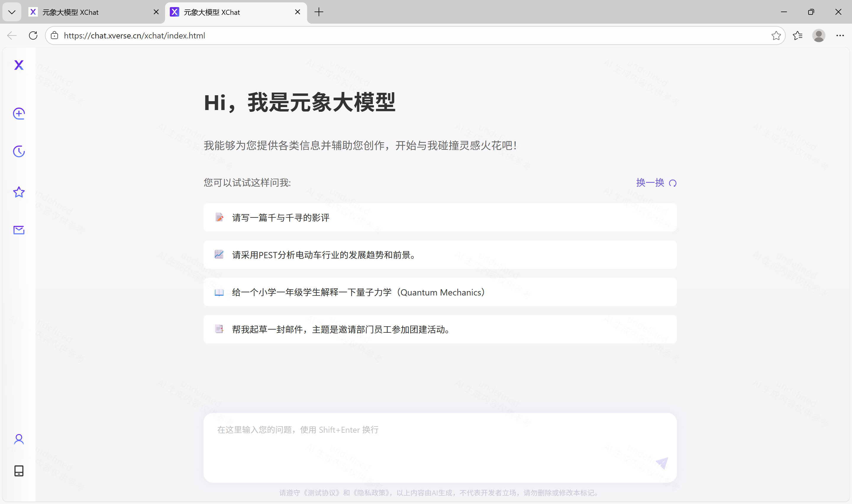Bookmark page with address bar star

[776, 36]
